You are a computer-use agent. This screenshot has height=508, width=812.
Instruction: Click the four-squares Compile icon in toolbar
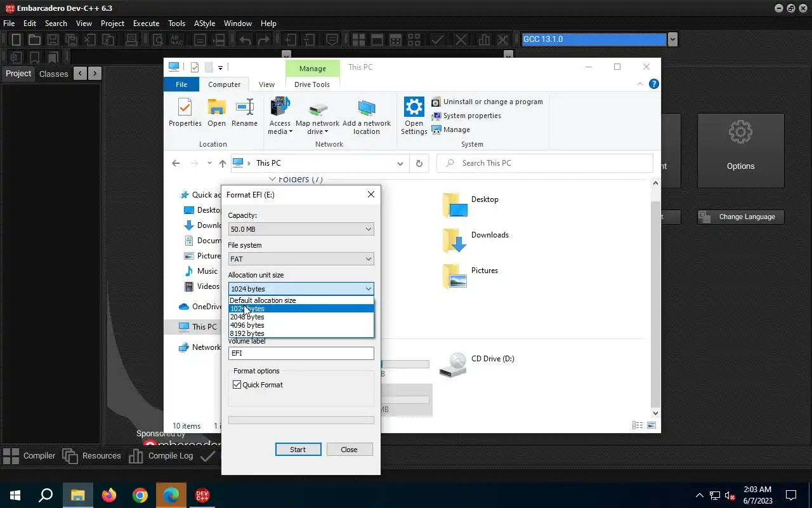click(x=358, y=39)
